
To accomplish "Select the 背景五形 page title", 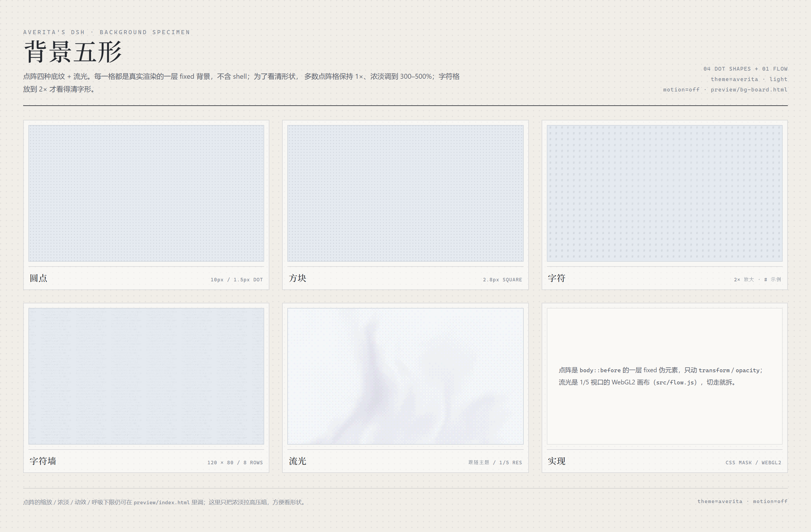I will pos(73,52).
